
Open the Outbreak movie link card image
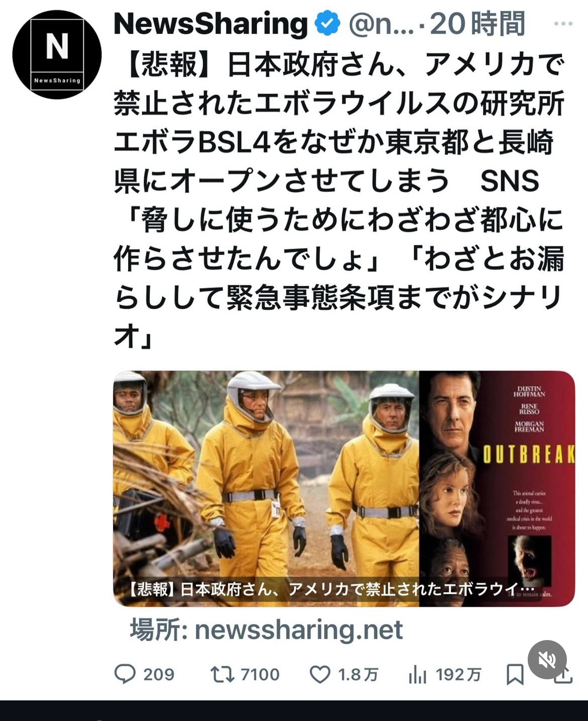tap(344, 488)
